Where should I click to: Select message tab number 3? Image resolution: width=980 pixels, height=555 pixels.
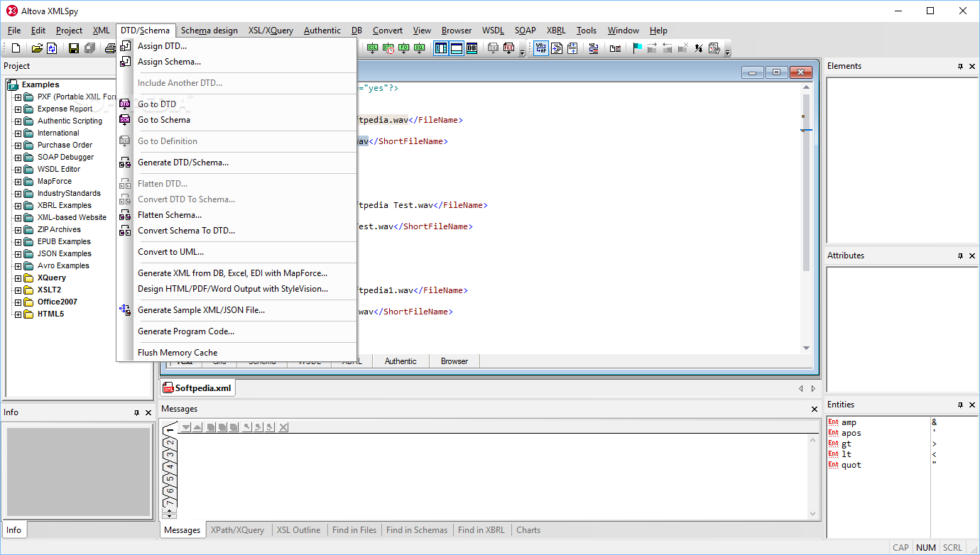pos(170,455)
